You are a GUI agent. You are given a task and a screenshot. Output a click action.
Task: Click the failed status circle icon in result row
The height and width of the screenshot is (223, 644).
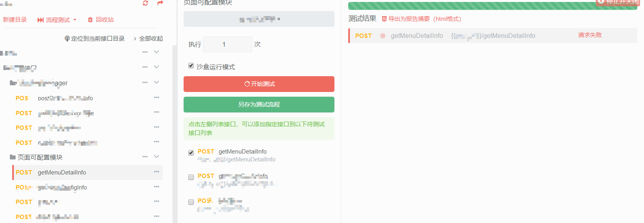[383, 36]
